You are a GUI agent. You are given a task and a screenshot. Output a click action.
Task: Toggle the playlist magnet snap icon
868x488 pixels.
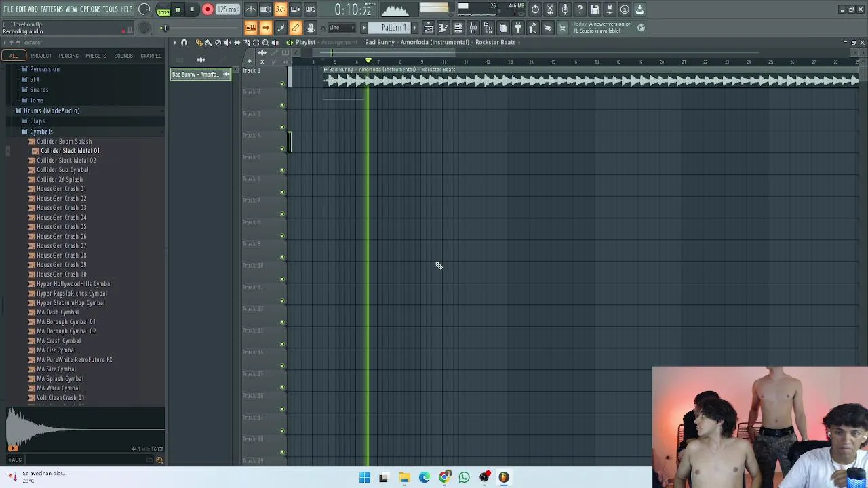tap(184, 43)
